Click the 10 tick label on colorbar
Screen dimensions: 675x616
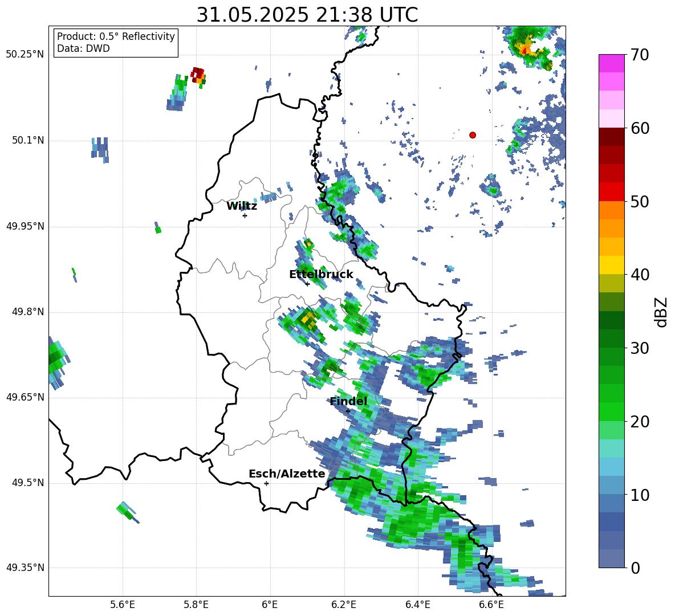tap(640, 495)
